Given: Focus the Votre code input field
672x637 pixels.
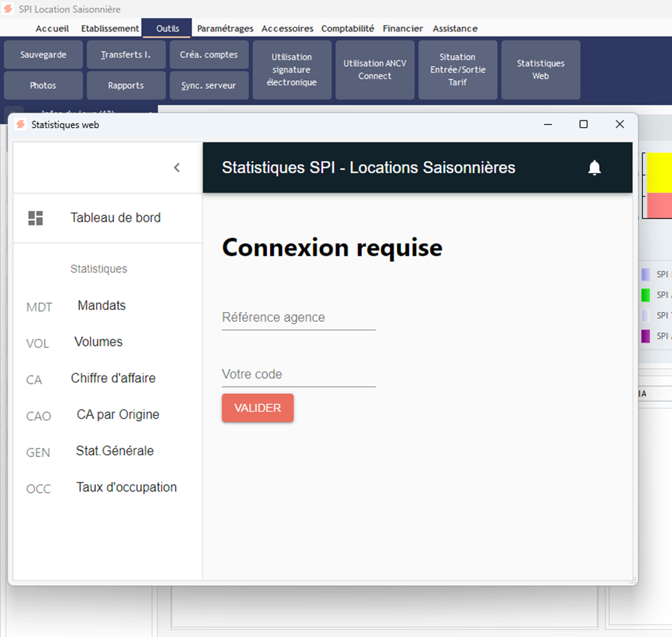Looking at the screenshot, I should [x=299, y=374].
